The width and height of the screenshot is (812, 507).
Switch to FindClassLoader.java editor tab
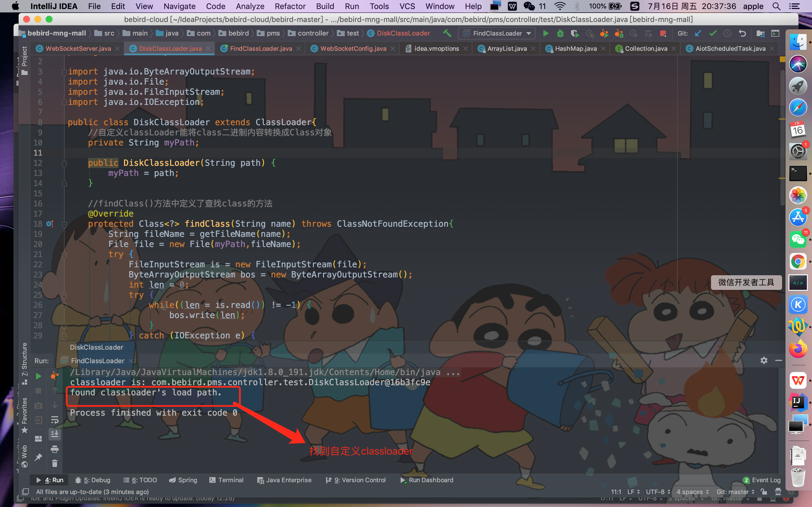tap(261, 49)
